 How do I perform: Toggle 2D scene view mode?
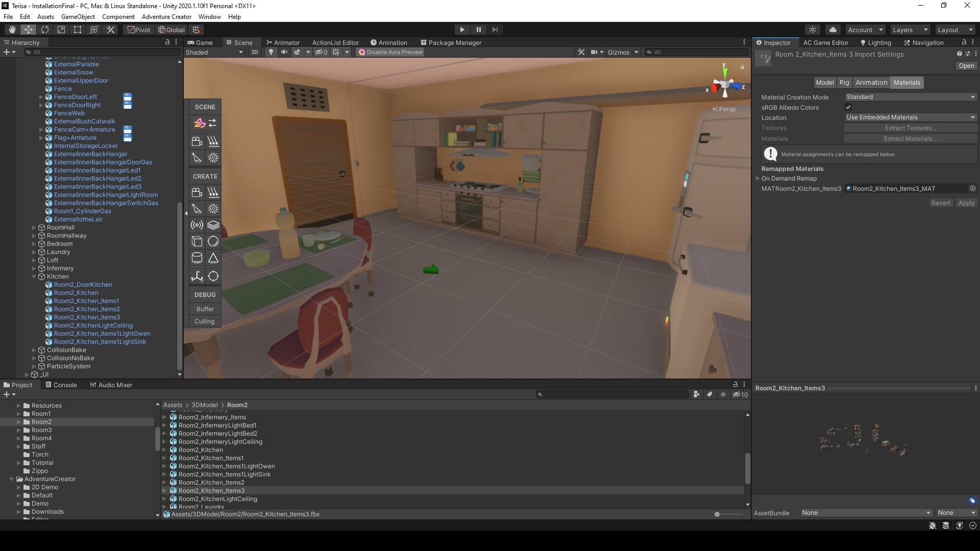pos(255,52)
